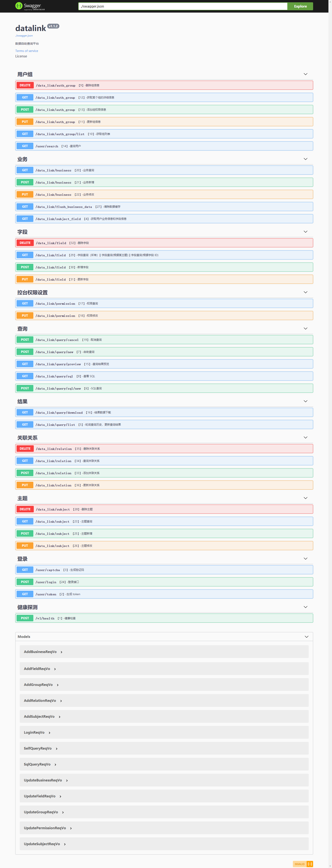Open GET /data_link/subject_field operation
Screen dimensions: 332x868
click(x=164, y=219)
